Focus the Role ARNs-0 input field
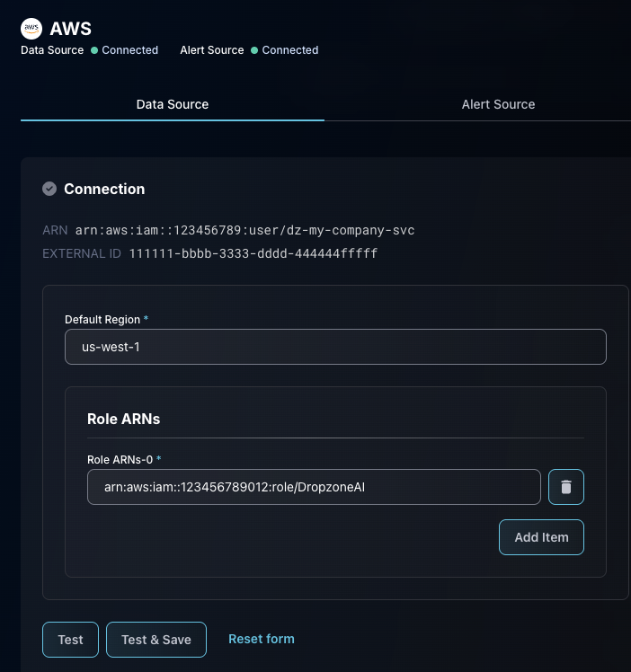The width and height of the screenshot is (631, 672). click(x=314, y=487)
